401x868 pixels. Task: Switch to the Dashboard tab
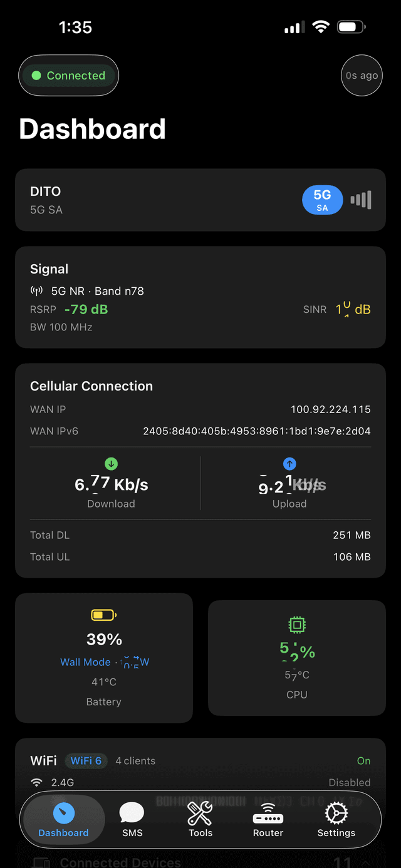pyautogui.click(x=63, y=814)
